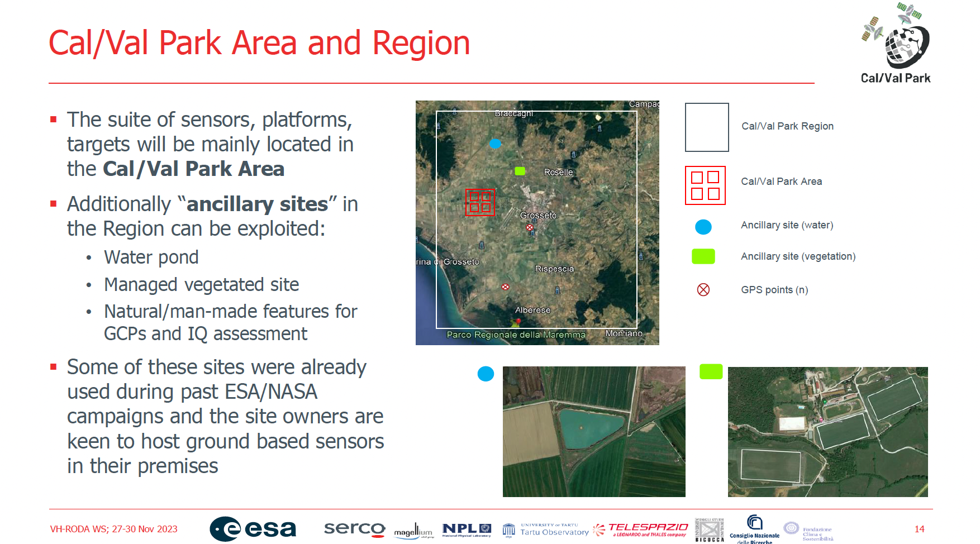The image size is (980, 544).
Task: Select the GPS points legend symbol
Action: tap(703, 289)
